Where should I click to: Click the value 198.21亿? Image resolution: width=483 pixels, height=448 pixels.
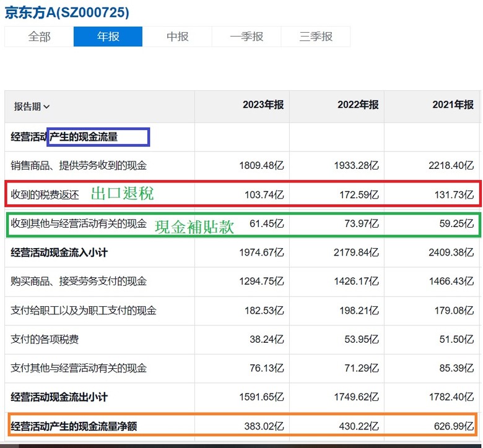(359, 311)
